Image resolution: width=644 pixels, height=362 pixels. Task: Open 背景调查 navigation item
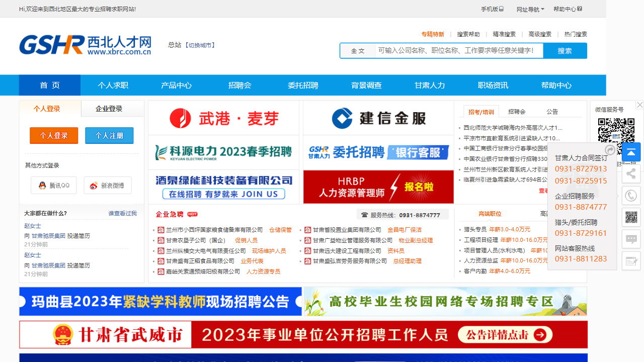point(367,85)
